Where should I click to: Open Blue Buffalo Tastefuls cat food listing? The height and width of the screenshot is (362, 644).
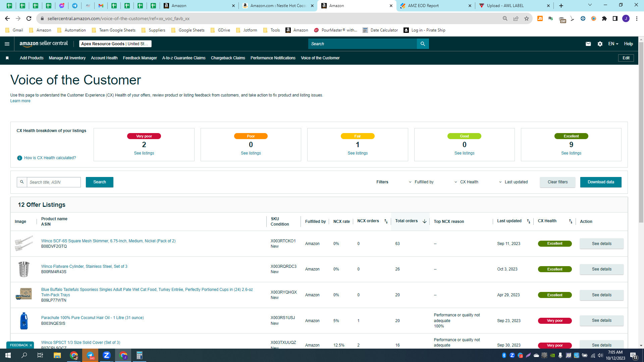click(x=147, y=292)
